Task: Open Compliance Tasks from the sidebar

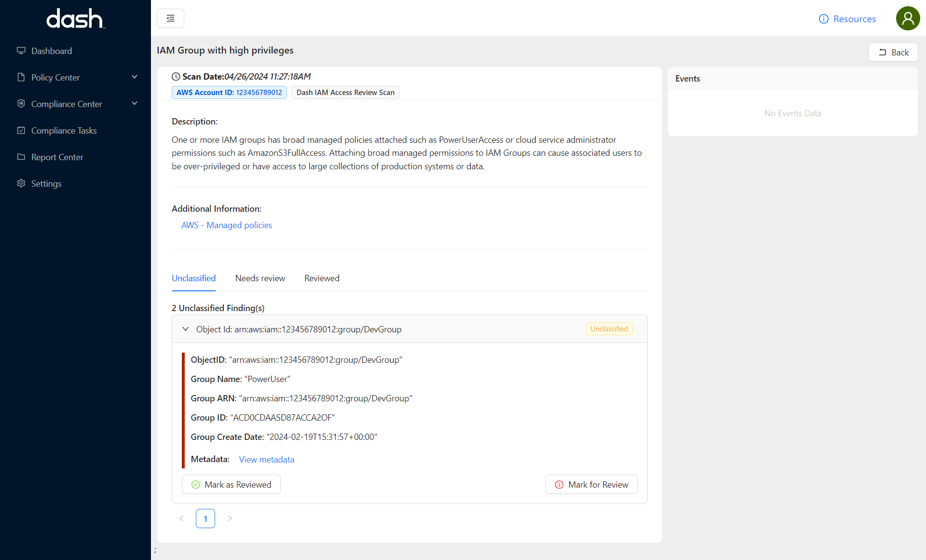Action: [x=21, y=130]
